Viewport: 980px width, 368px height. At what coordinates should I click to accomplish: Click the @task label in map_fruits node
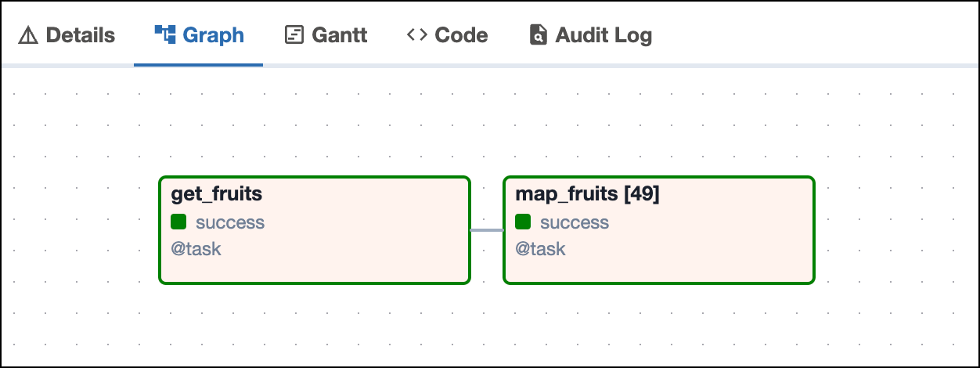click(540, 250)
